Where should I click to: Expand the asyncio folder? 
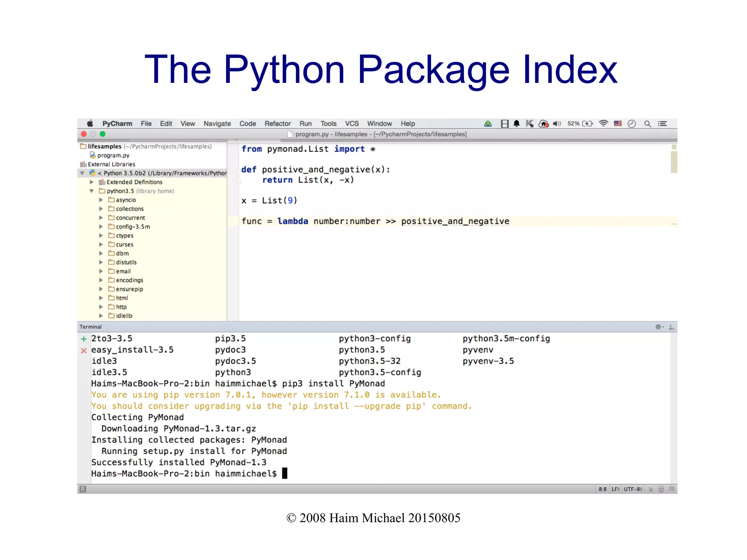tap(101, 200)
